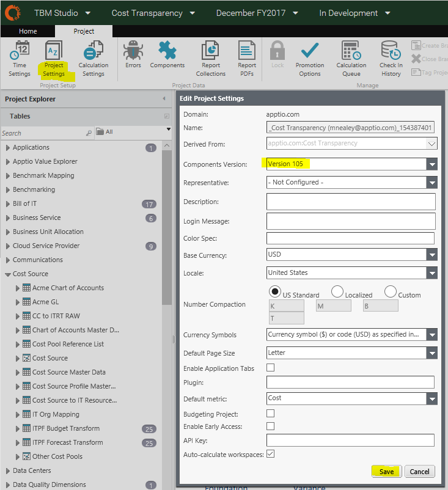Click the Other Cost Pools table icon
Viewport: 448px width, 490px height.
pos(26,456)
